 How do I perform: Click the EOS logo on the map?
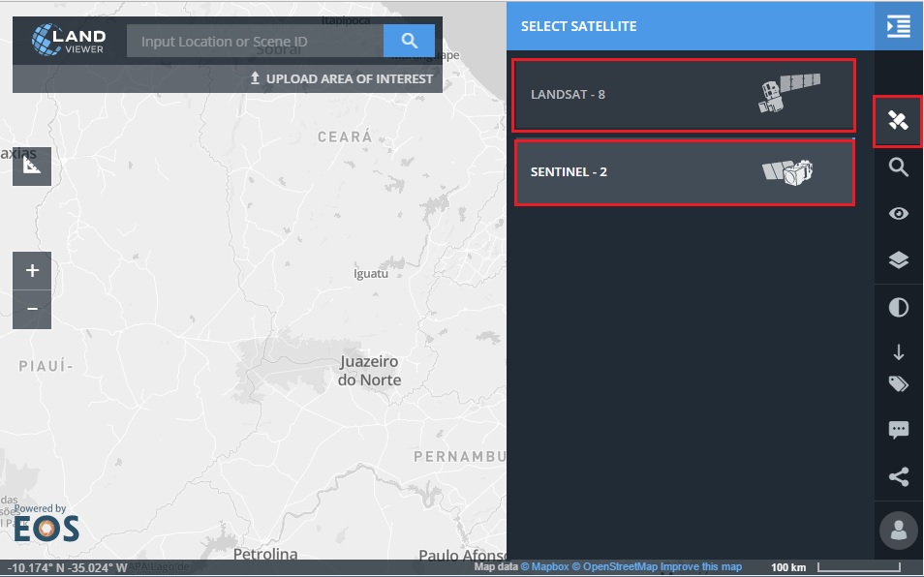46,529
